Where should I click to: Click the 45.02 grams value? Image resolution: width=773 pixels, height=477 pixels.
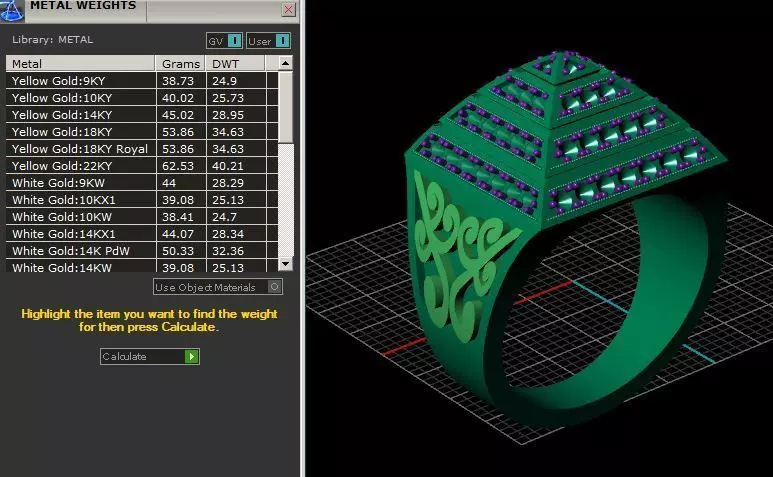178,115
